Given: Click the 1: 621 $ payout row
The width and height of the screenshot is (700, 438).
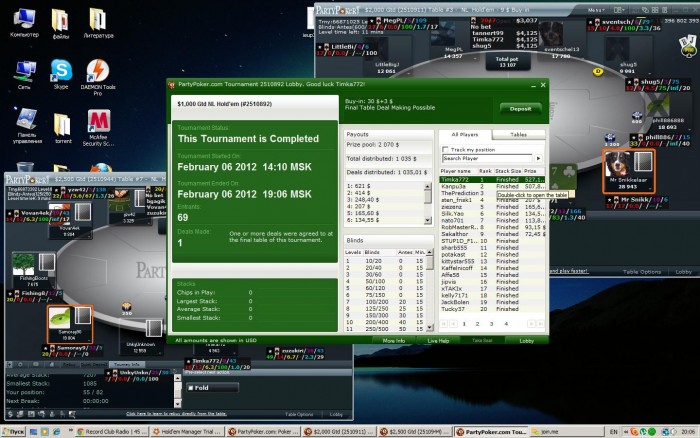Looking at the screenshot, I should pos(384,186).
